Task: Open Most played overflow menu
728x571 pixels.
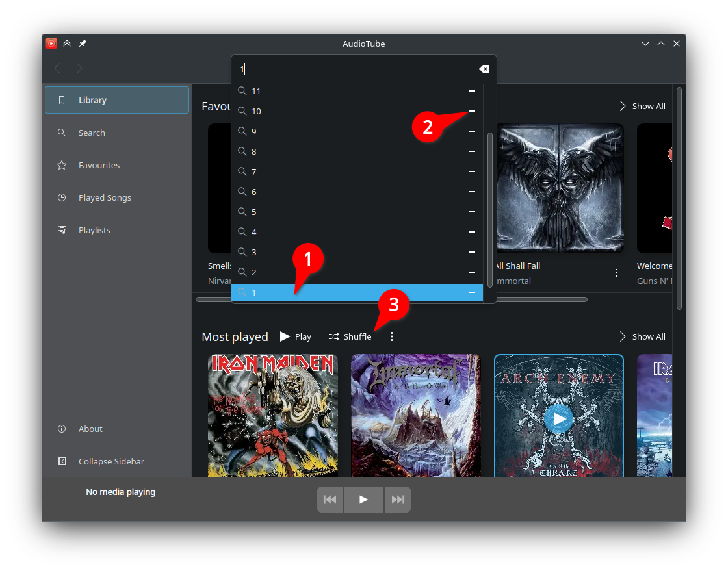Action: [x=392, y=336]
